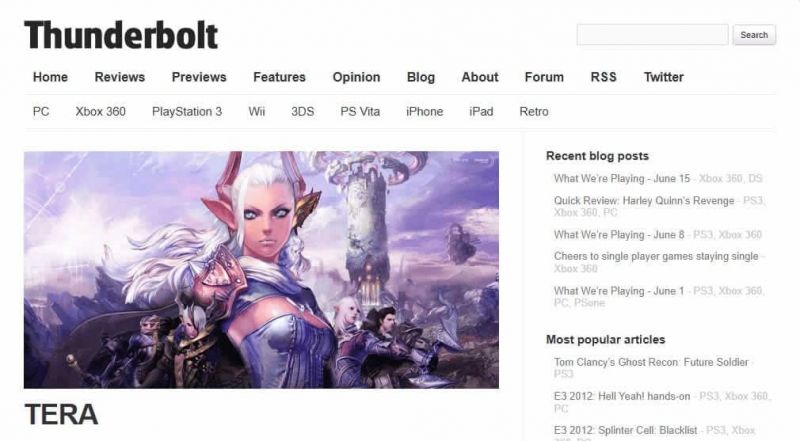The width and height of the screenshot is (800, 441).
Task: Open the Reviews menu item
Action: [x=120, y=77]
